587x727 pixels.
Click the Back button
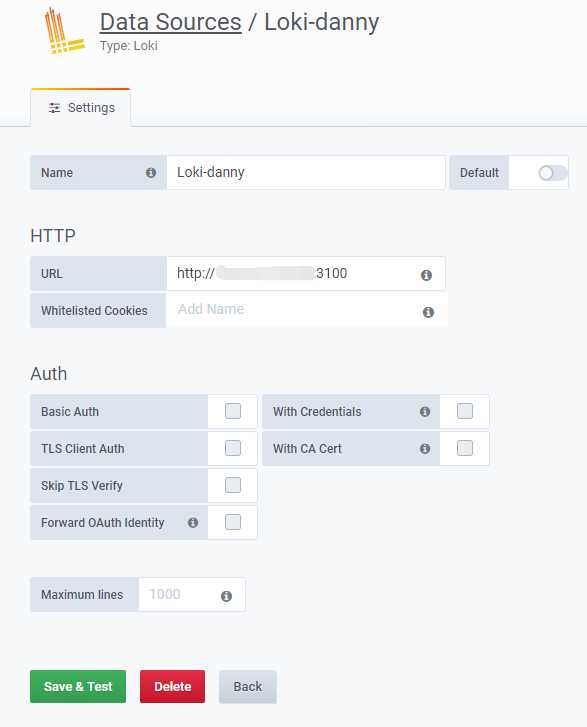[x=248, y=686]
